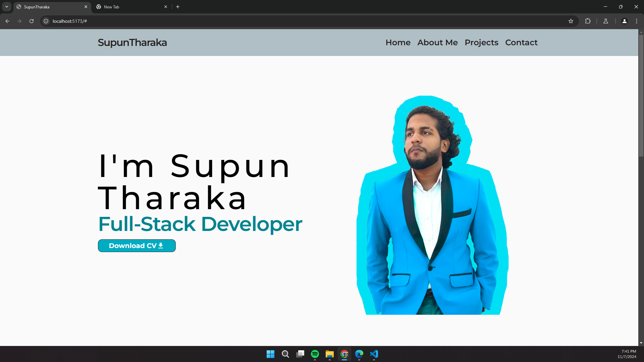Open the Extensions puzzle icon
This screenshot has height=362, width=644.
click(588, 21)
